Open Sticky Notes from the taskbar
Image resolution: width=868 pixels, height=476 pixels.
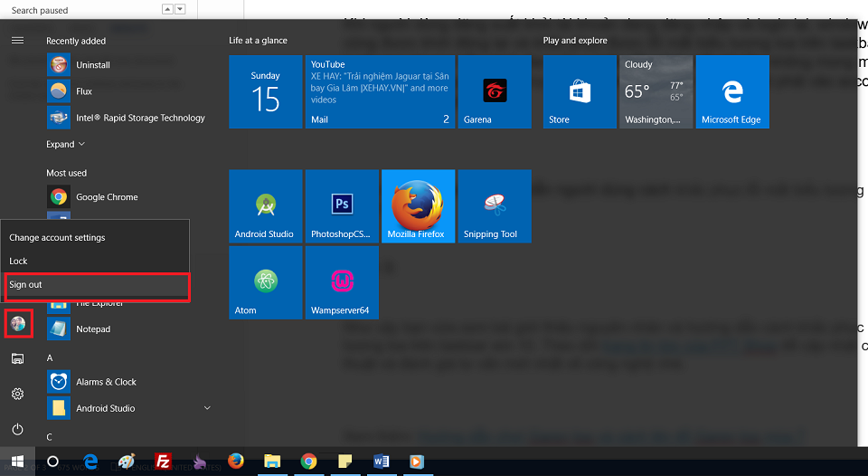[344, 462]
